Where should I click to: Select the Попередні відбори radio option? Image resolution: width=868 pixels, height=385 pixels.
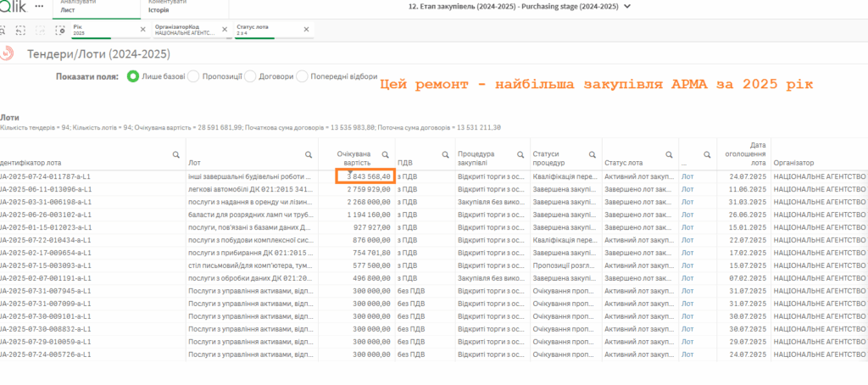point(303,76)
